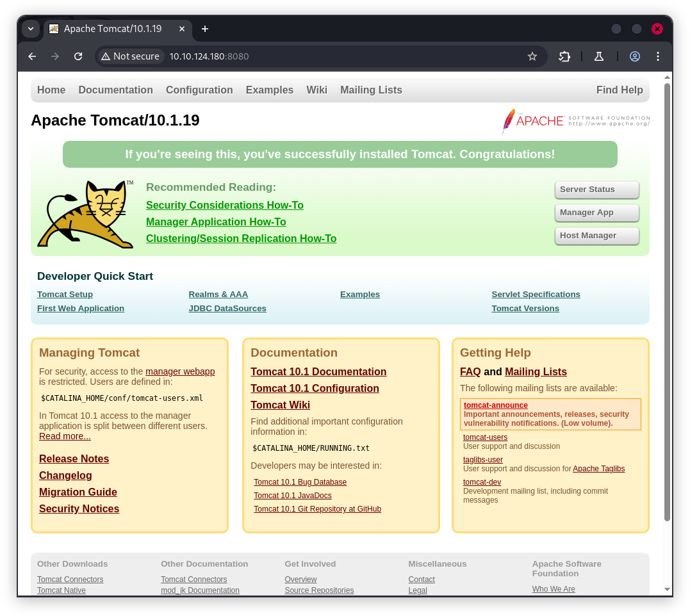Click the Apache Software Foundation logo
This screenshot has width=690, height=616.
[x=575, y=120]
